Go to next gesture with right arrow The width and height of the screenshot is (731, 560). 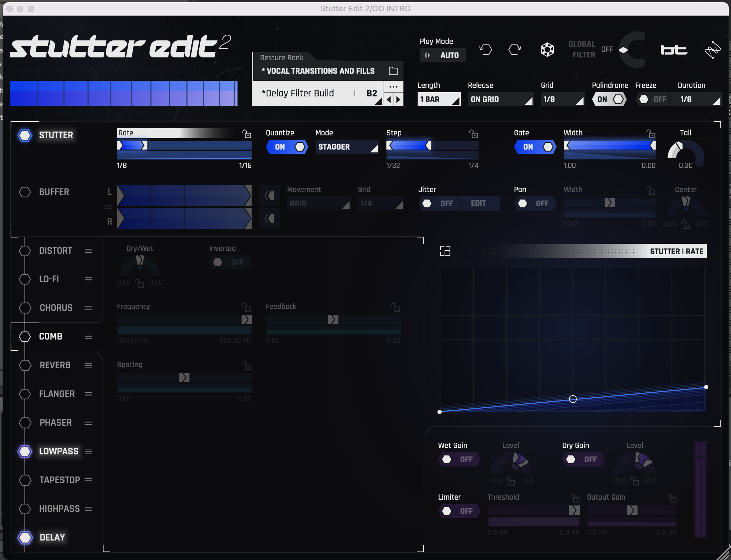(398, 100)
